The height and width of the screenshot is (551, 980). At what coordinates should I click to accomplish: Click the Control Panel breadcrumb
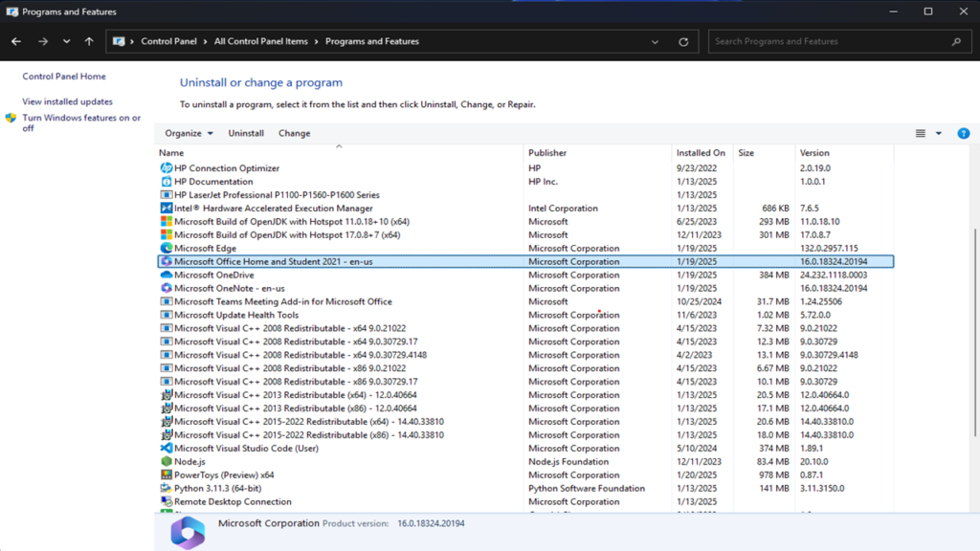(x=168, y=41)
